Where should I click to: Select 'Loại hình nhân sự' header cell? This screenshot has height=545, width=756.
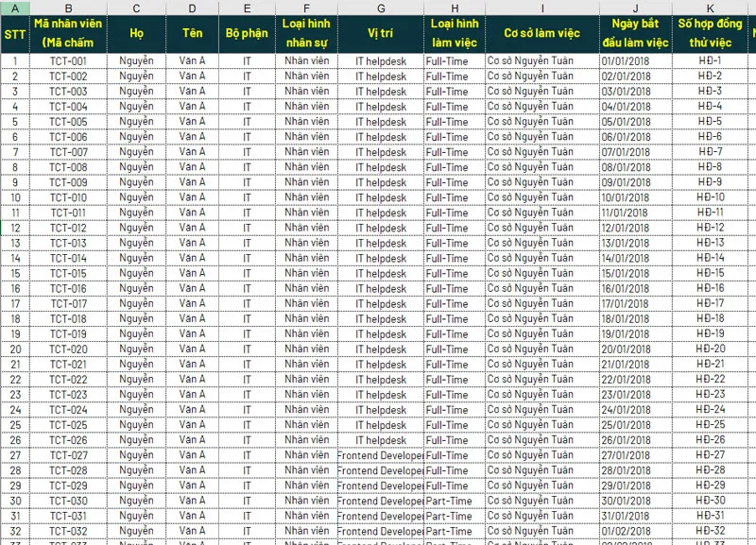click(306, 34)
